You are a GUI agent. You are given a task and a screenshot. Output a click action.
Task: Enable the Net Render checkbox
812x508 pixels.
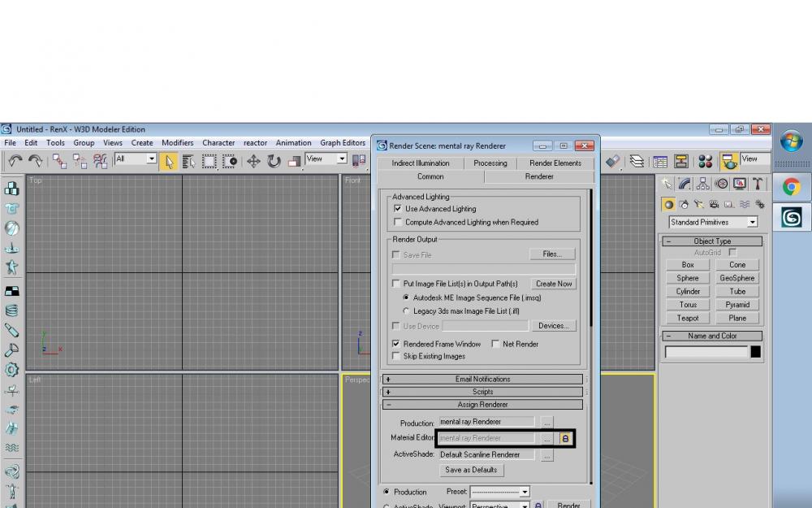[x=495, y=344]
